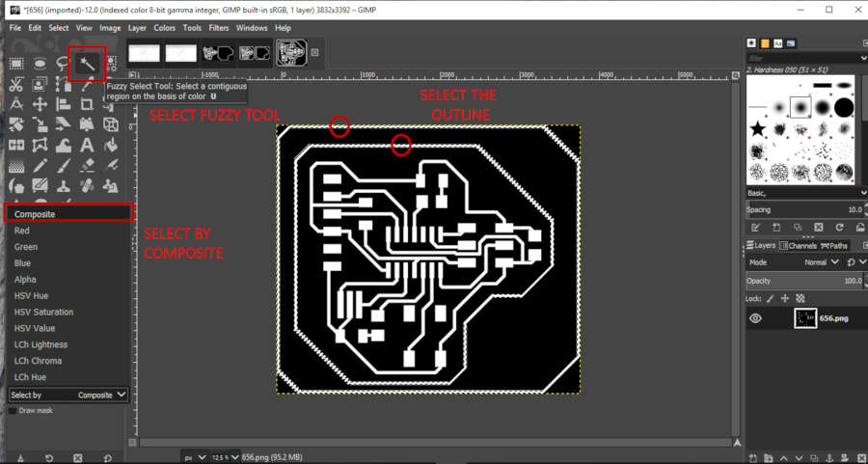
Task: Open the Select by Composite dropdown
Action: tap(68, 396)
